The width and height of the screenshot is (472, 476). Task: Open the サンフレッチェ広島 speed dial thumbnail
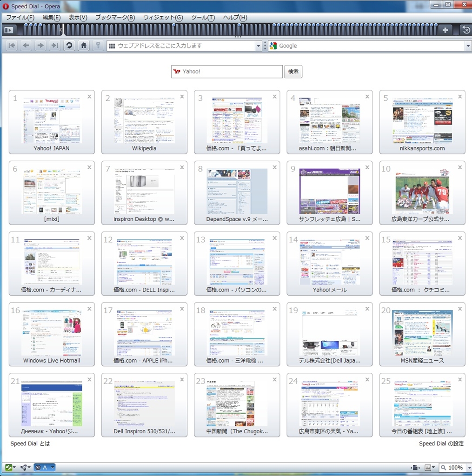(330, 191)
